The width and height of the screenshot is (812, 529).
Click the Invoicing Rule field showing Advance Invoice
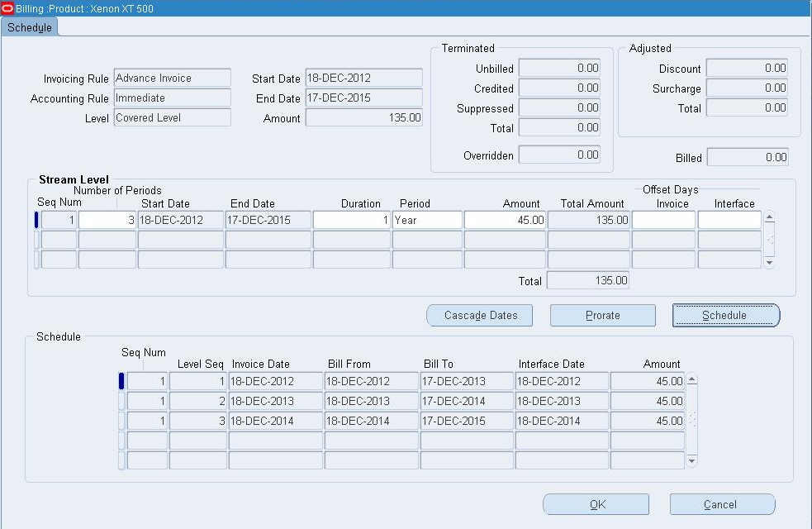tap(172, 78)
